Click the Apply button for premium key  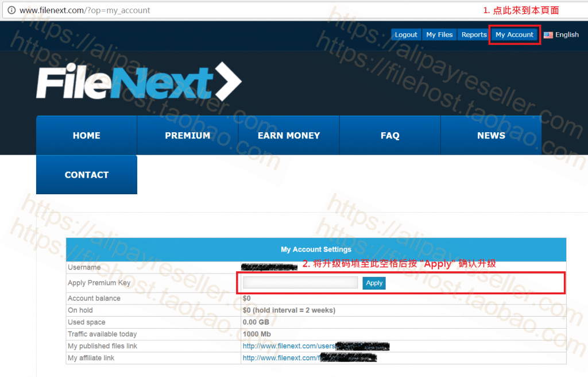click(374, 283)
